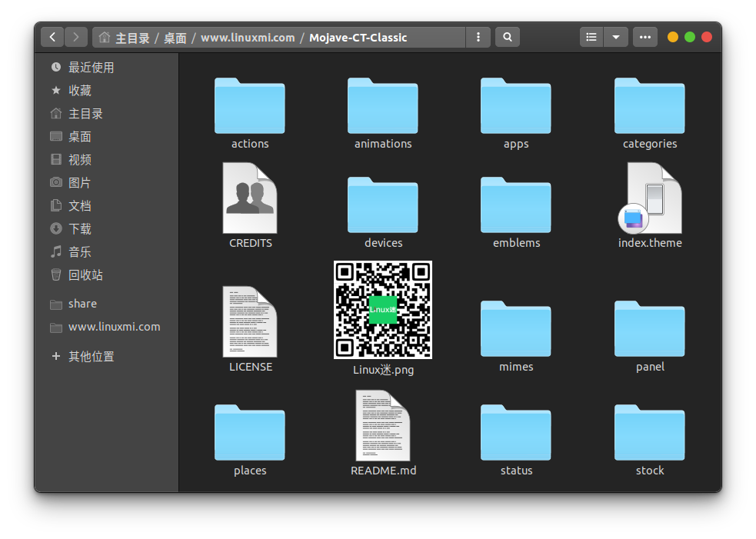This screenshot has height=539, width=756.
Task: Open 文档 in sidebar
Action: coord(107,206)
